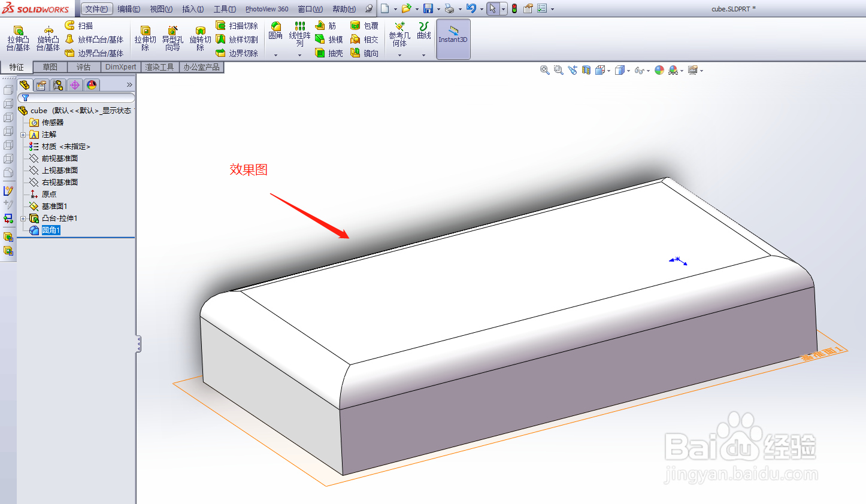This screenshot has height=504, width=866.
Task: Open the 编辑(E) menu
Action: (x=129, y=9)
